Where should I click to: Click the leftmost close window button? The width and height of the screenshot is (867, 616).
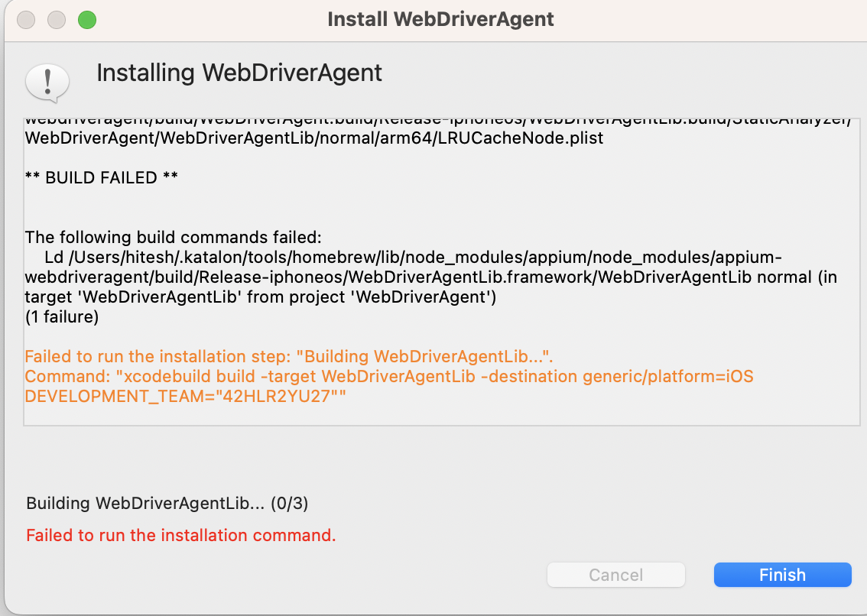pos(26,20)
